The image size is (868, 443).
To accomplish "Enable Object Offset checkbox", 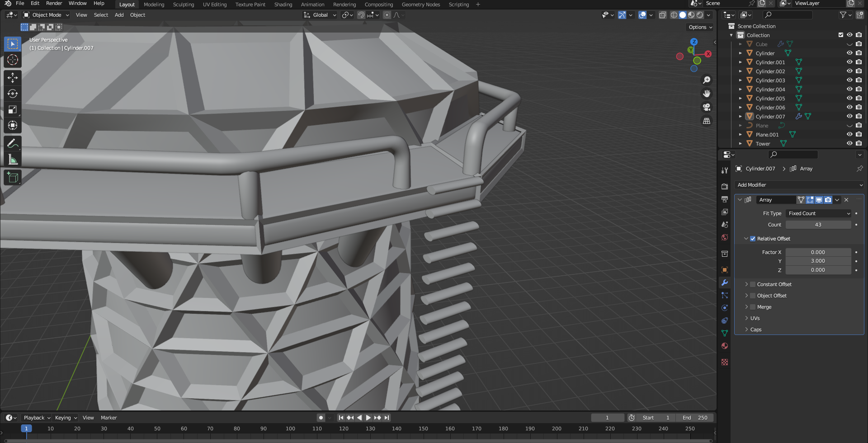I will coord(753,296).
